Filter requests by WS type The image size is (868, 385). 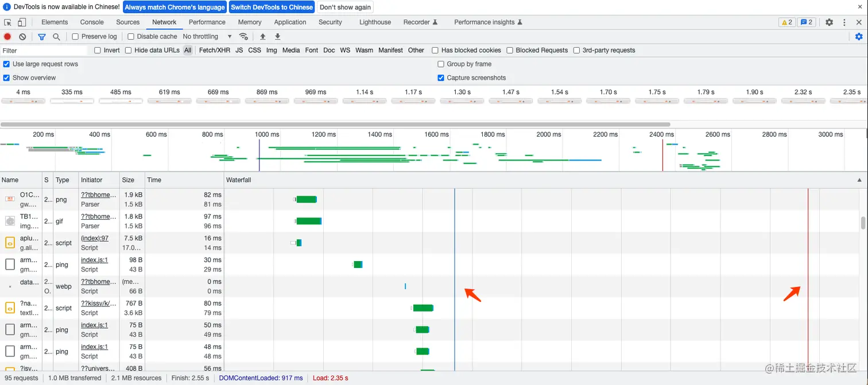[345, 50]
